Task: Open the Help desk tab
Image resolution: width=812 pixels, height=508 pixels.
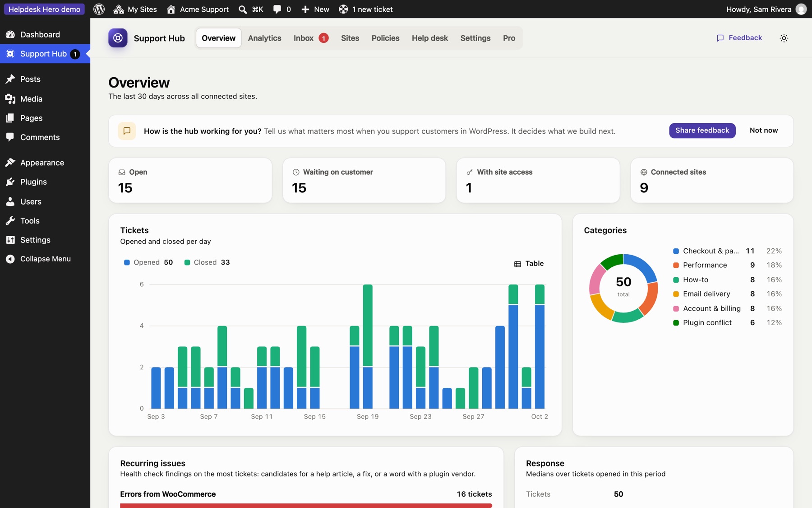Action: coord(429,38)
